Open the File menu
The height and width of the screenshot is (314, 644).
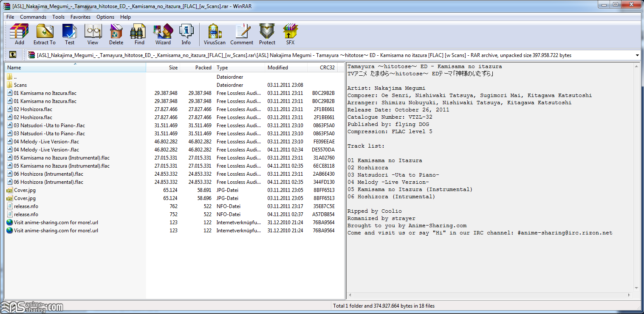10,17
